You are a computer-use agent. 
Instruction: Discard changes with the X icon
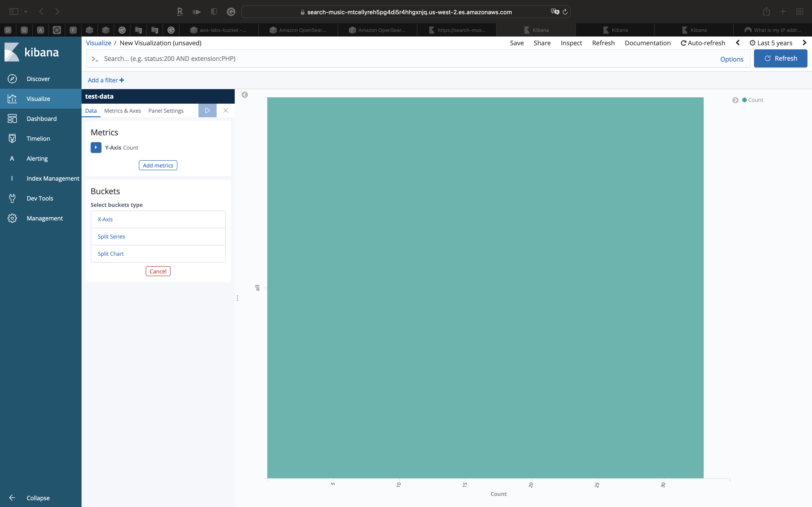click(225, 111)
